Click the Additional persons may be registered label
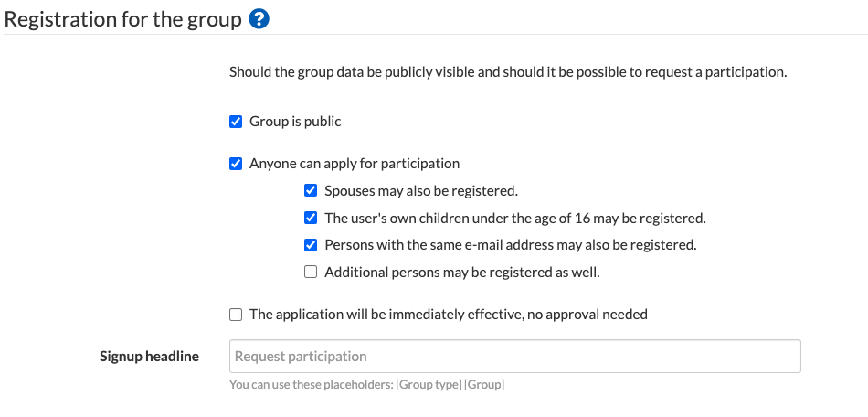This screenshot has height=417, width=868. coord(462,272)
